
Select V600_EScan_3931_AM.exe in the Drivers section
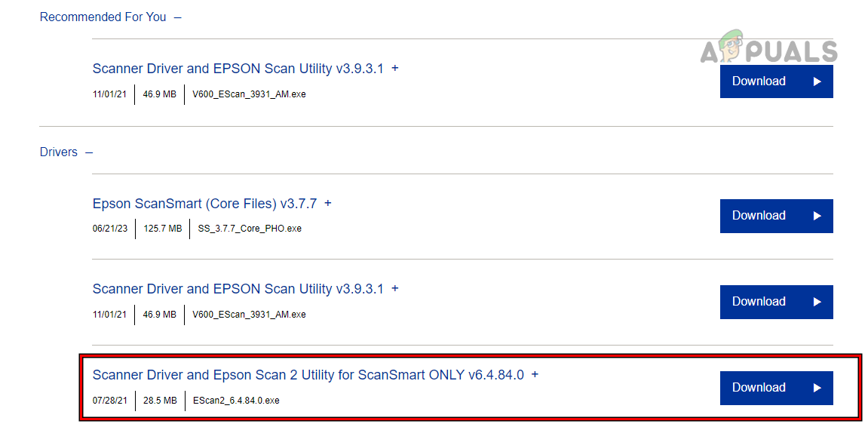pyautogui.click(x=249, y=315)
